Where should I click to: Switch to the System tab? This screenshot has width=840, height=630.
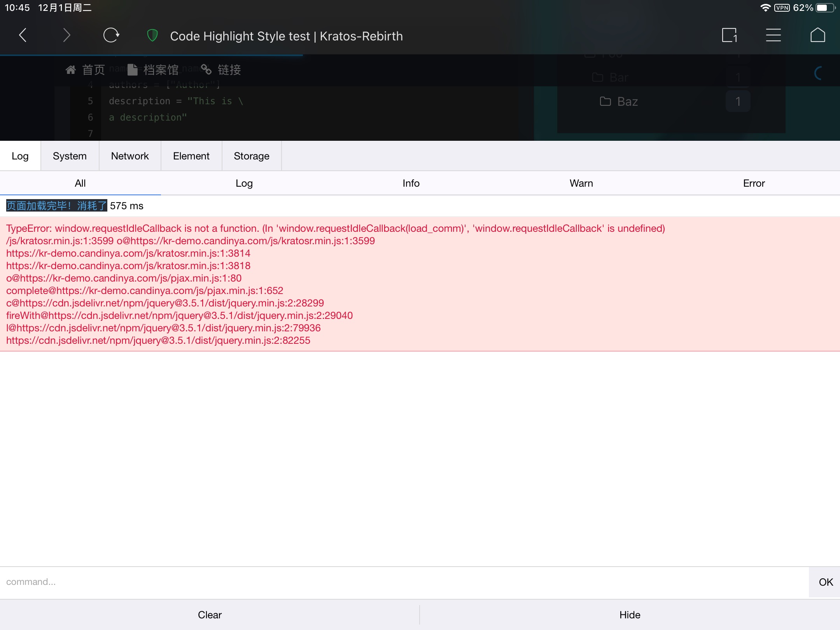pyautogui.click(x=70, y=156)
